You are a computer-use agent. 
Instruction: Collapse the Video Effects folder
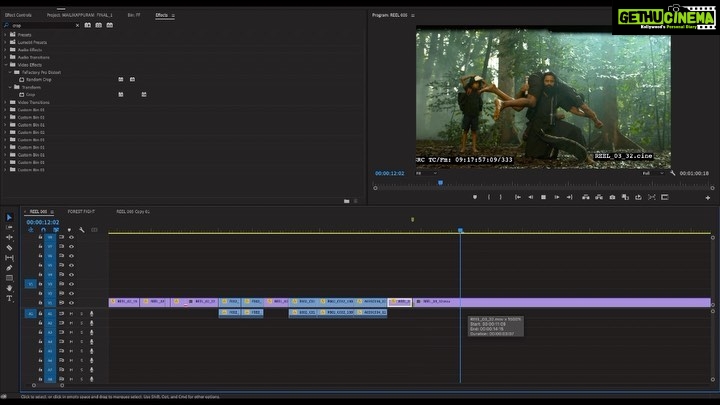pyautogui.click(x=5, y=65)
